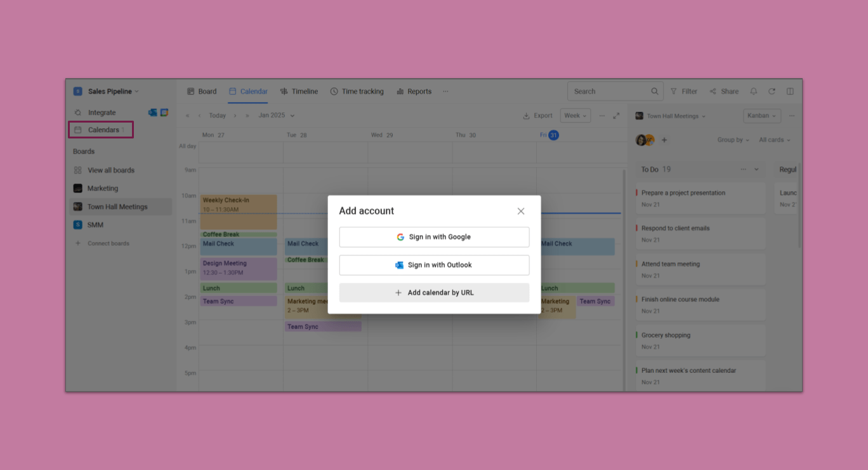Expand calendar to fullscreen
This screenshot has height=470, width=868.
616,116
